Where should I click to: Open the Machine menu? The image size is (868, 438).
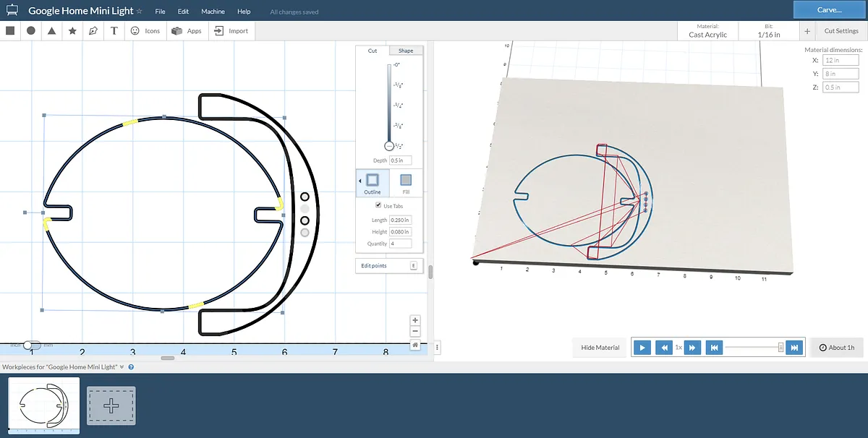point(213,12)
